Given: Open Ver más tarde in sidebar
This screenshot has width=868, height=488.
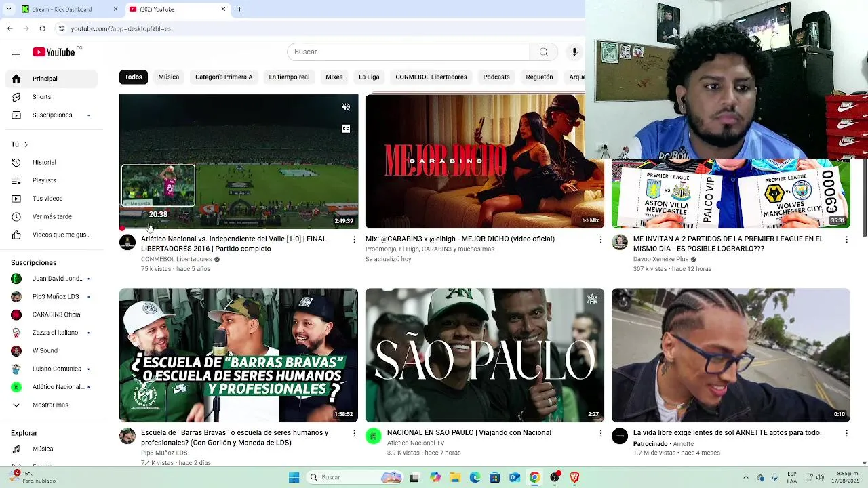Looking at the screenshot, I should coord(52,217).
